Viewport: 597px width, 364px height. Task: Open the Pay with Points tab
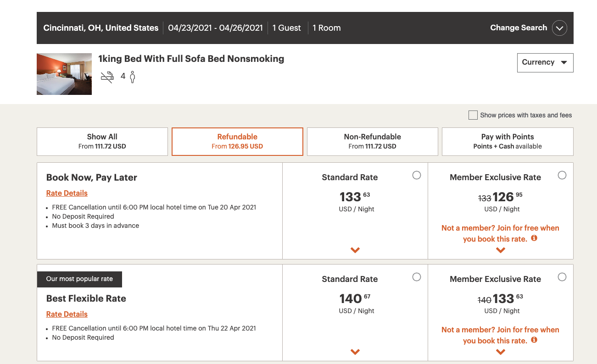click(508, 142)
